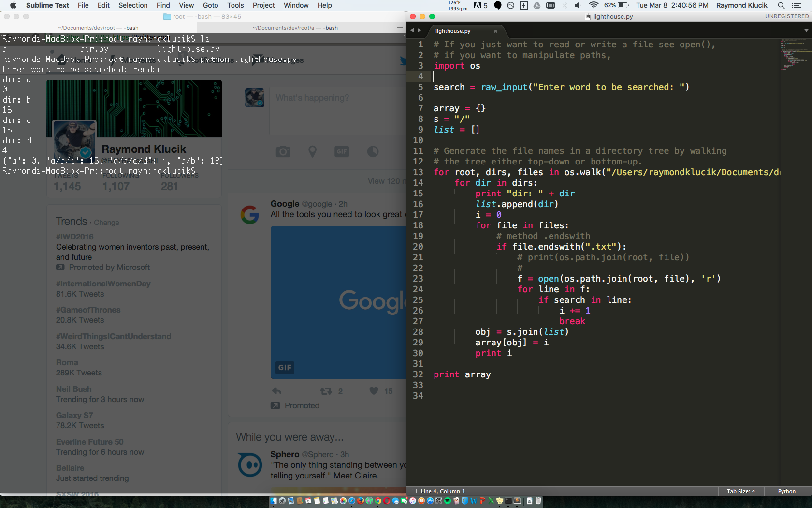Click the volume speaker icon
This screenshot has width=812, height=508.
[578, 5]
